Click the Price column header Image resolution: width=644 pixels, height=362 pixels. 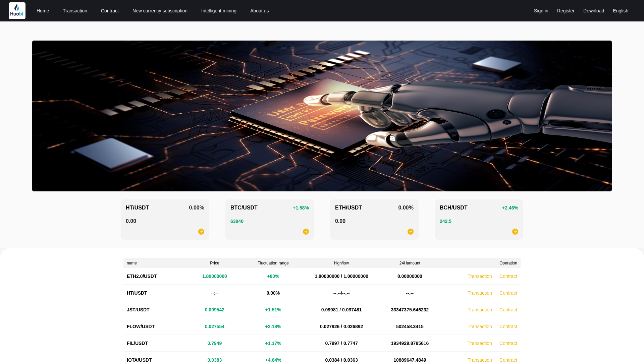pos(215,263)
